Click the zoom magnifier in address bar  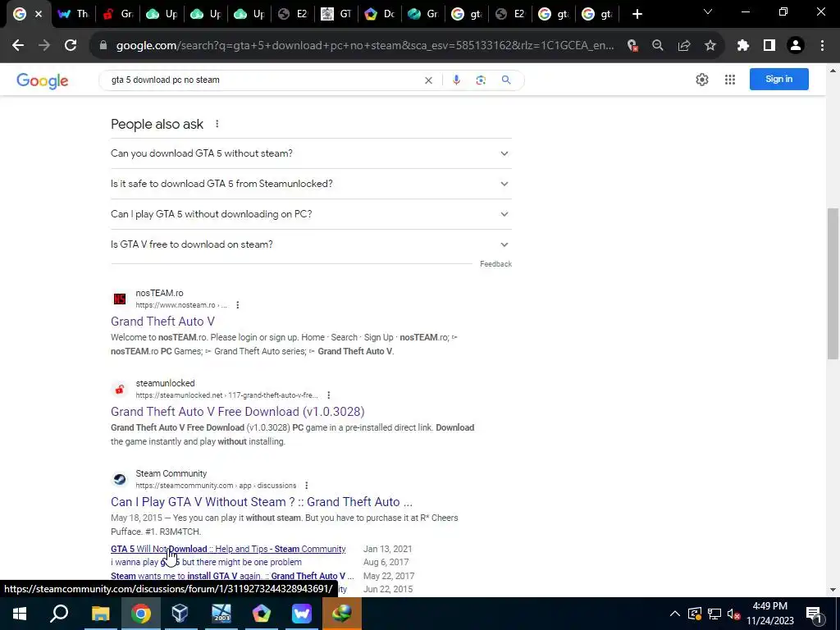point(658,46)
